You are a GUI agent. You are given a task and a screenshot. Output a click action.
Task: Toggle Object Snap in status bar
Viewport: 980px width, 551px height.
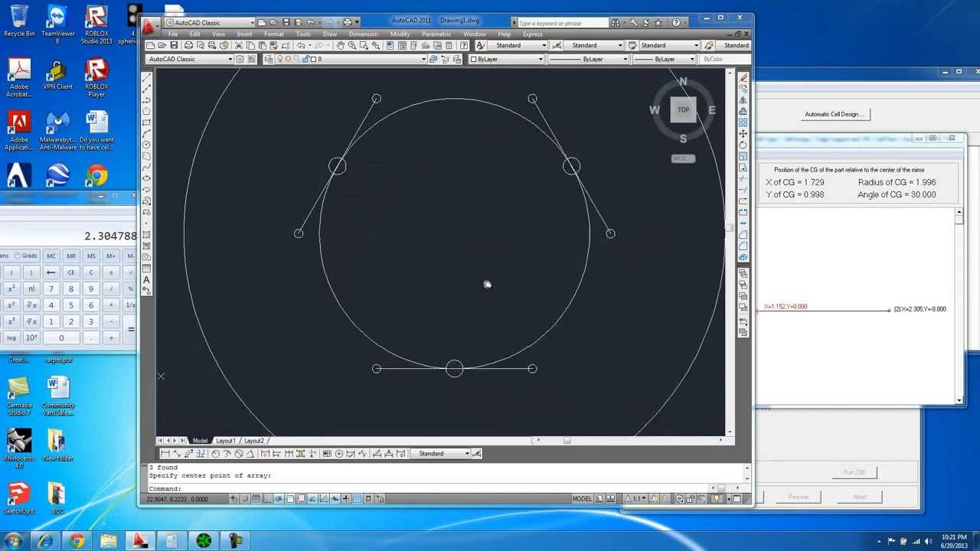click(289, 498)
